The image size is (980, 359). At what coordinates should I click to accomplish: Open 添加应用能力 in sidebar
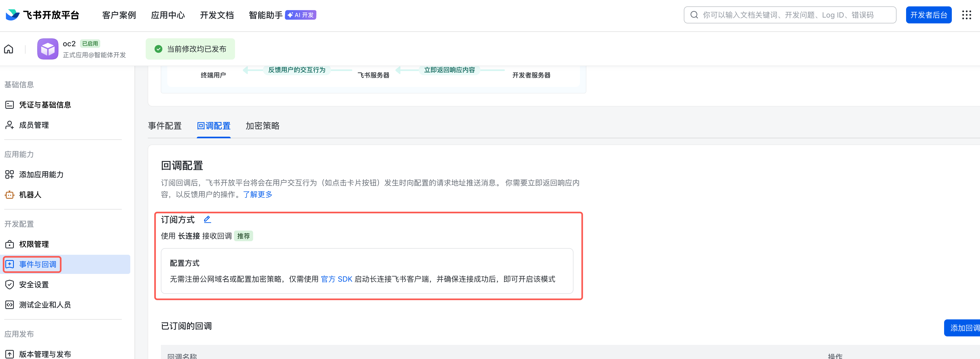(x=41, y=174)
